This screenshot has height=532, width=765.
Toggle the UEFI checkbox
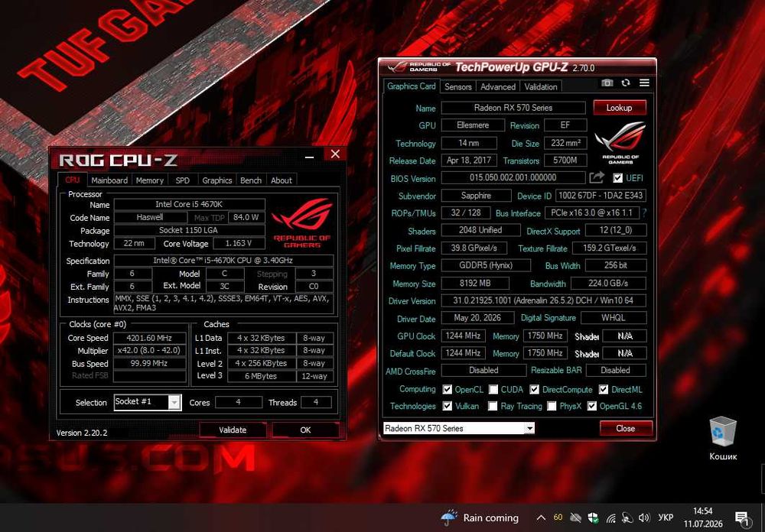click(x=617, y=178)
